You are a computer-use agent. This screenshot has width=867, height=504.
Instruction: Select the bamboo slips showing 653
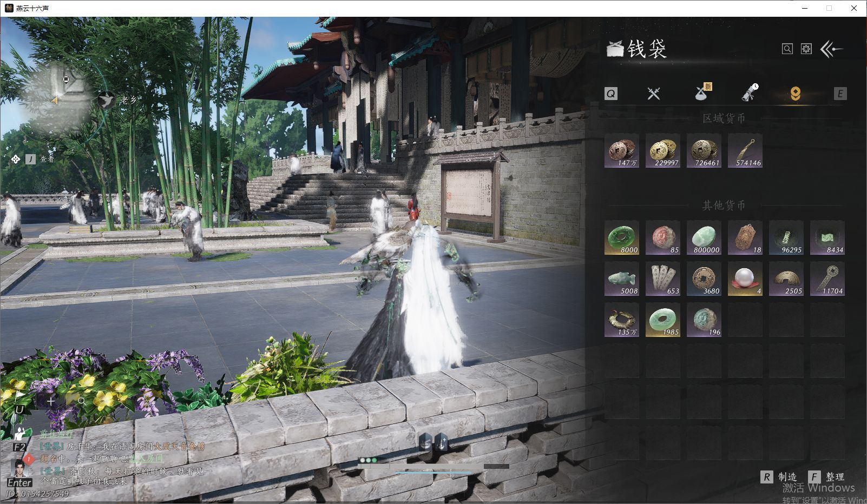(663, 278)
